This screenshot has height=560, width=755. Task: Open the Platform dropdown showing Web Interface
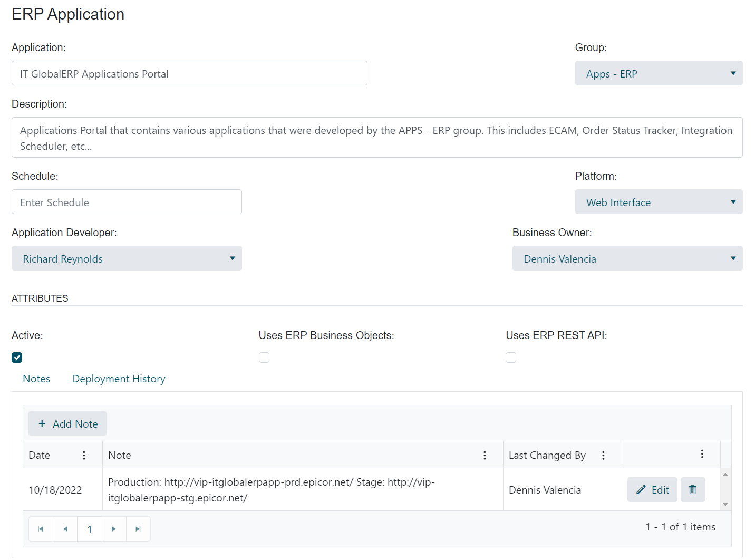coord(659,202)
